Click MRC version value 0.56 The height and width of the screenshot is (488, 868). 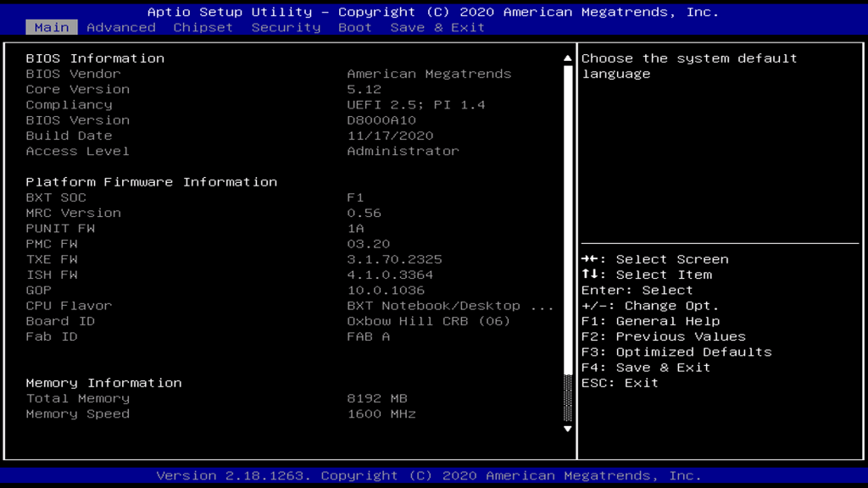click(364, 213)
